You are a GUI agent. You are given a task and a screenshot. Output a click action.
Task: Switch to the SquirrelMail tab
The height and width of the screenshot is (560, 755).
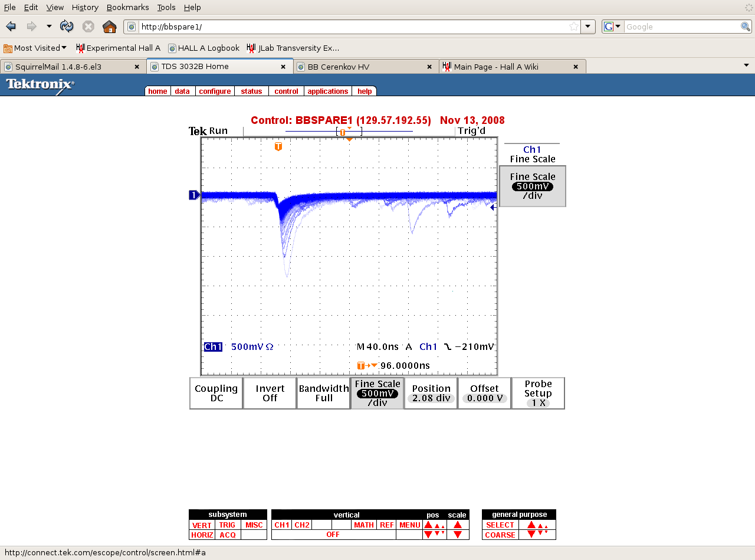coord(73,67)
